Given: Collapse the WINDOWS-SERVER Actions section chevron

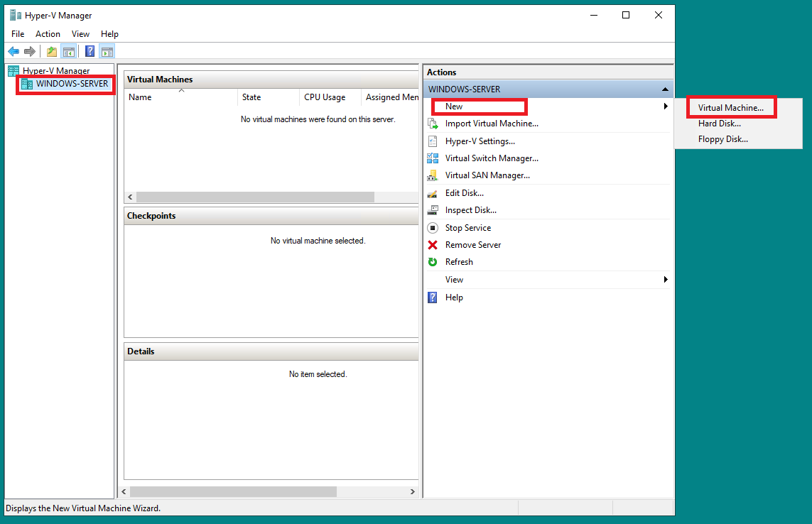Looking at the screenshot, I should (665, 89).
